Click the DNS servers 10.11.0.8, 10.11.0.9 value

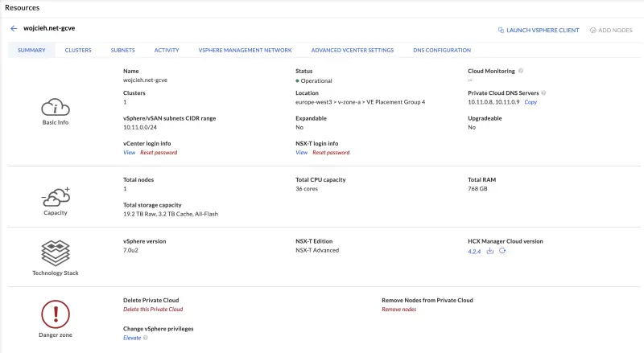[493, 102]
